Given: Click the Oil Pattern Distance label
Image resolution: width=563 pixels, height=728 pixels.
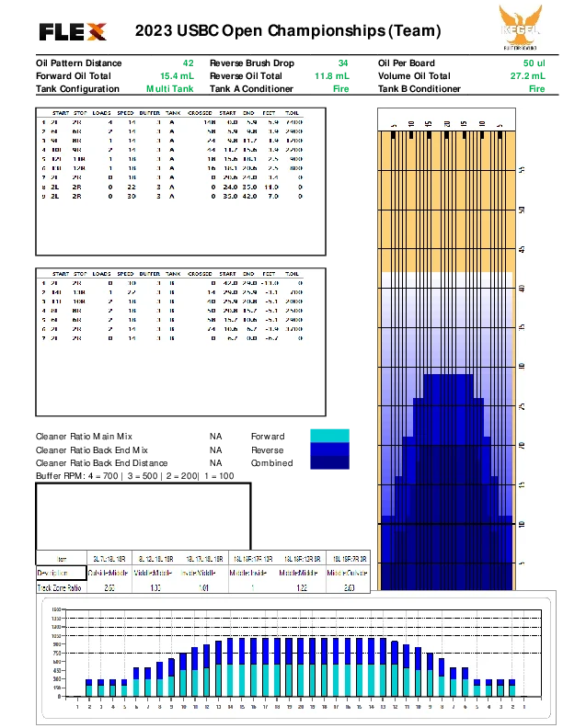Looking at the screenshot, I should pos(78,63).
